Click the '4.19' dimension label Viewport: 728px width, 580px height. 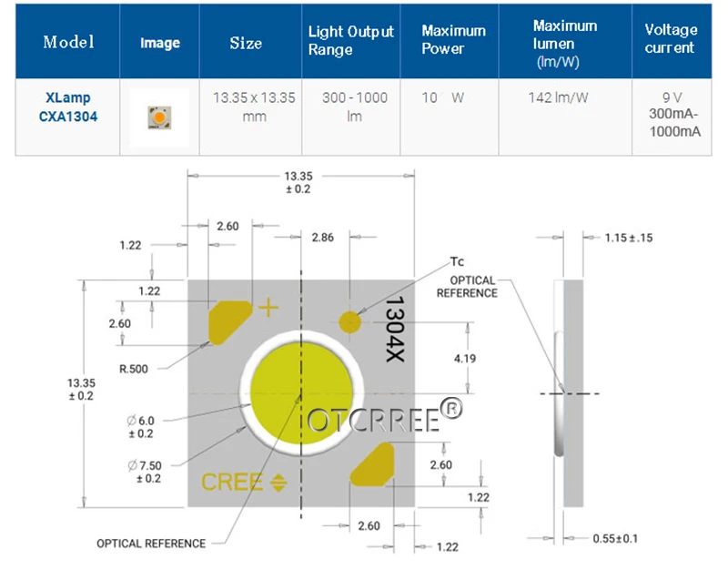[x=465, y=359]
